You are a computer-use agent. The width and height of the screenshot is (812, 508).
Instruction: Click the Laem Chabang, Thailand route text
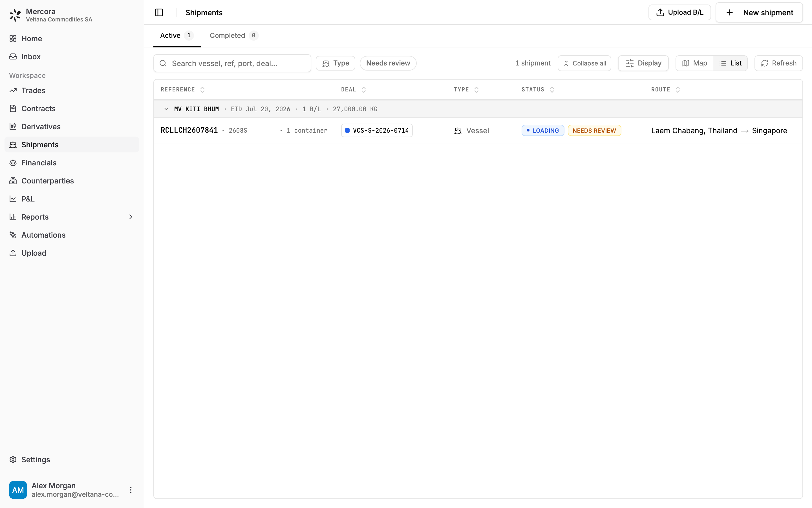click(694, 130)
